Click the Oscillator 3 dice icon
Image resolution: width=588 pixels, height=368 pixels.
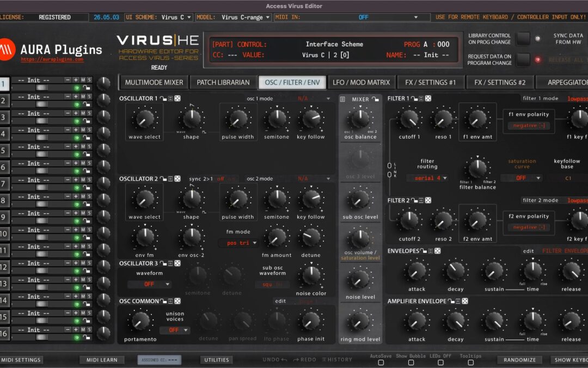coord(177,263)
